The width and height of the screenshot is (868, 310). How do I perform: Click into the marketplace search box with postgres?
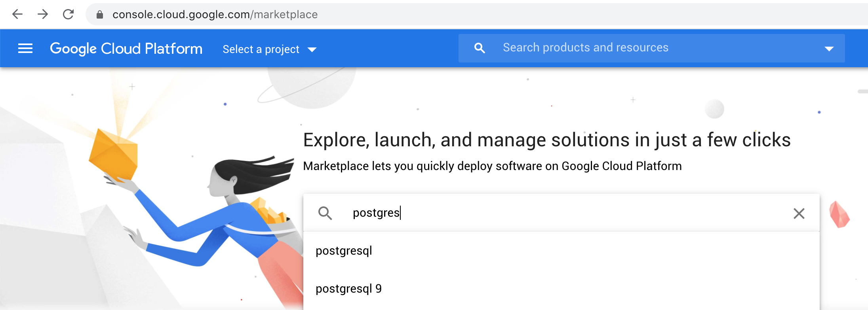coord(561,213)
